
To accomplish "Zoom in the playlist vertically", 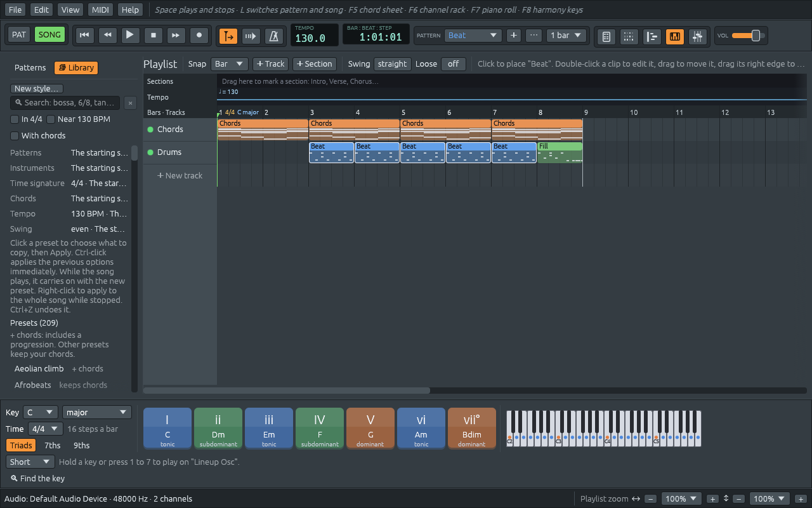I will point(801,499).
